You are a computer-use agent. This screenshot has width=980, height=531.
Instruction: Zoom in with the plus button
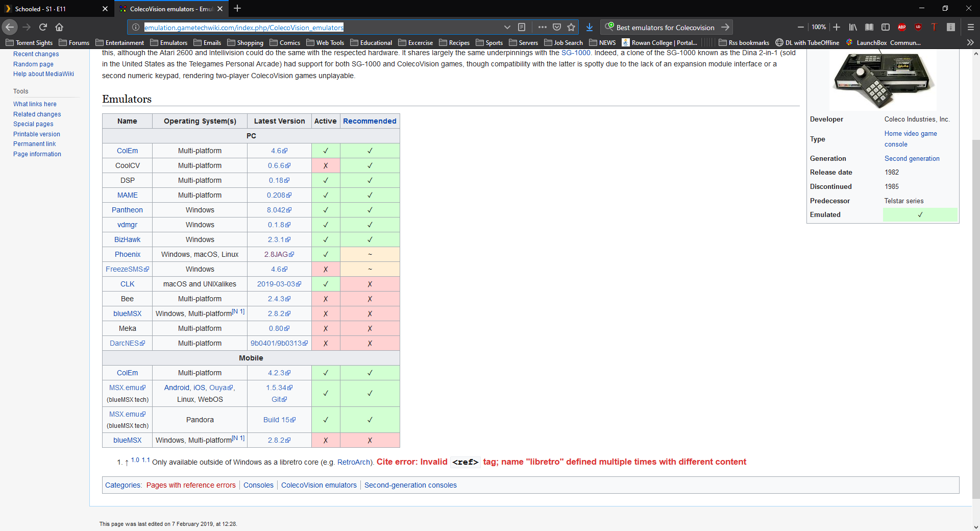[x=837, y=27]
